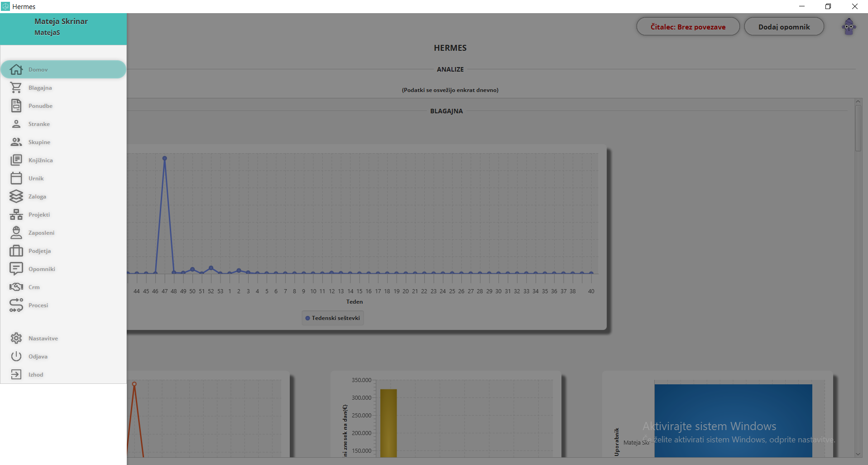868x465 pixels.
Task: Click the week 52 data point on chart
Action: 211,268
